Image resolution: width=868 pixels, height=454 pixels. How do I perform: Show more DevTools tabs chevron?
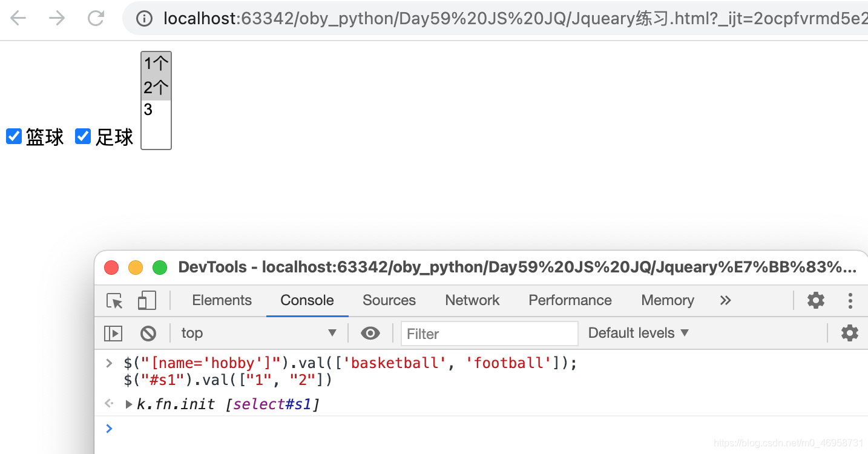coord(725,300)
